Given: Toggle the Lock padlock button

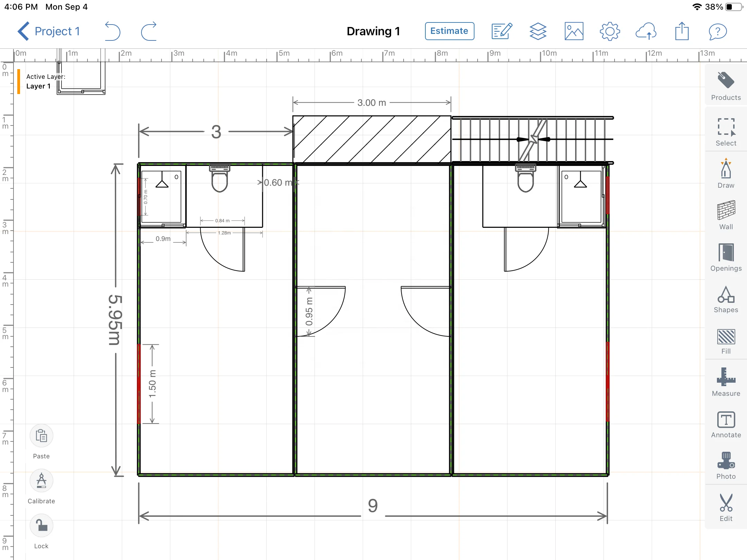Looking at the screenshot, I should pyautogui.click(x=41, y=525).
